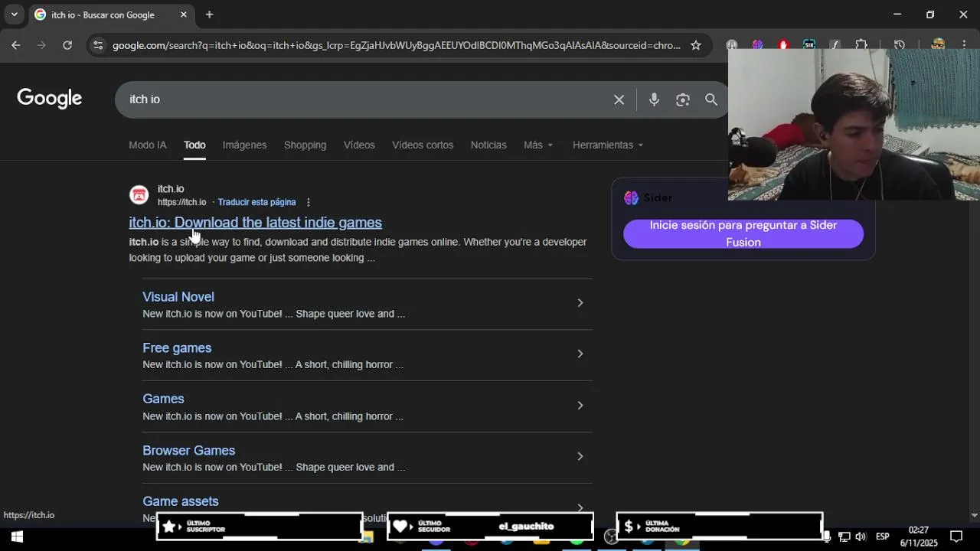Screen dimensions: 980x551
Task: Close the 'itch io - Buscar con Google' tab
Action: tap(184, 15)
